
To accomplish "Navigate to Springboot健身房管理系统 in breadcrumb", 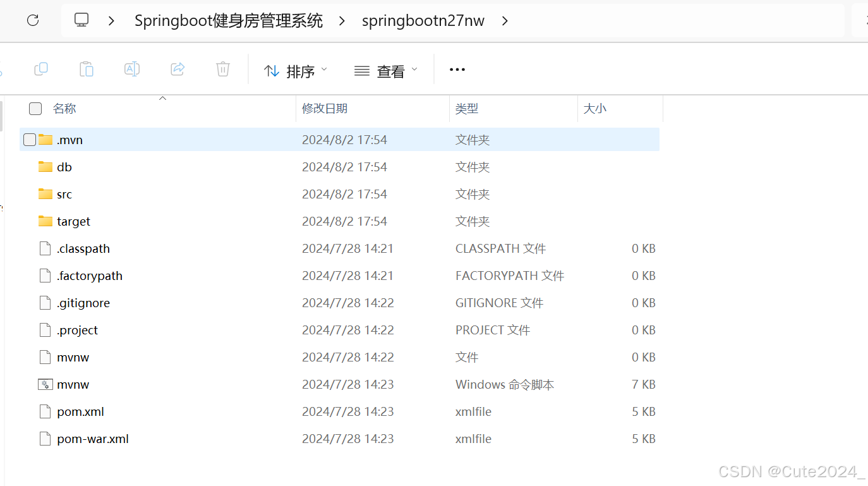I will point(228,20).
